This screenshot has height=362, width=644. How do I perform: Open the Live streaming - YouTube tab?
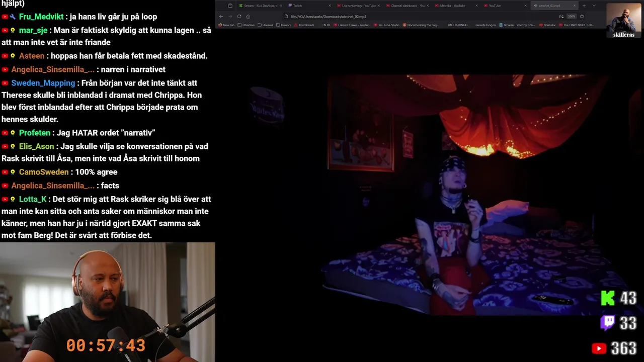[358, 6]
